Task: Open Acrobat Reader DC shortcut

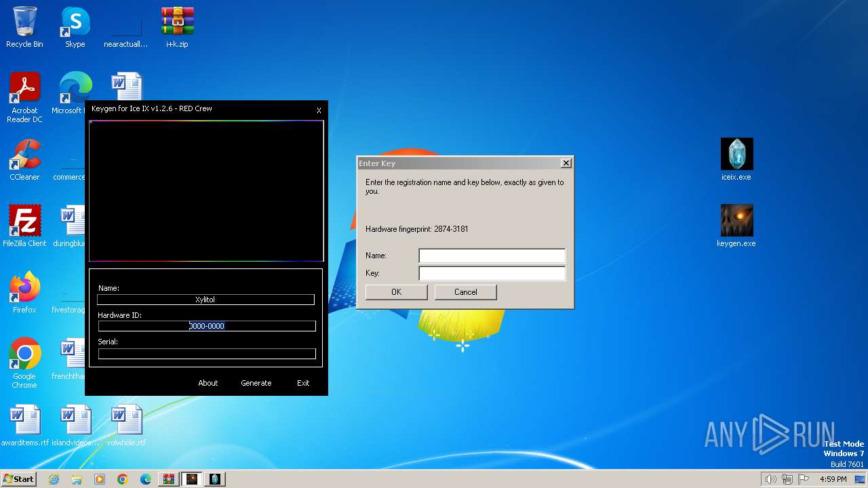Action: click(x=24, y=97)
